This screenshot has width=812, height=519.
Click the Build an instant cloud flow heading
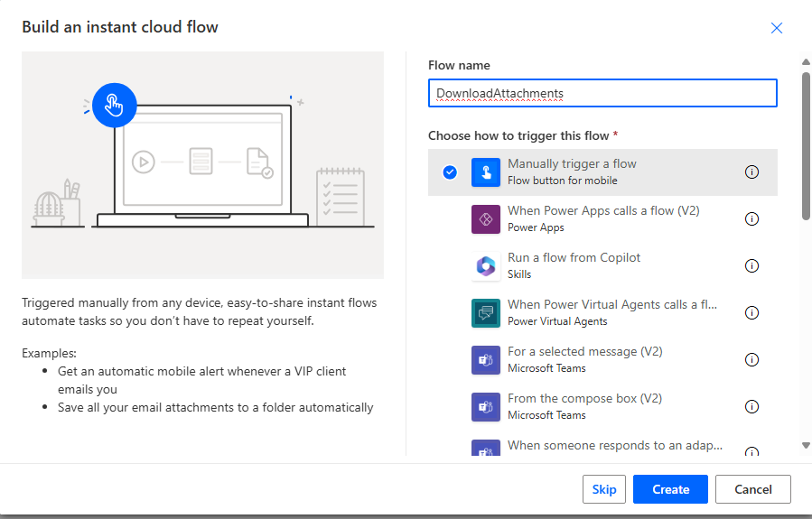(120, 27)
